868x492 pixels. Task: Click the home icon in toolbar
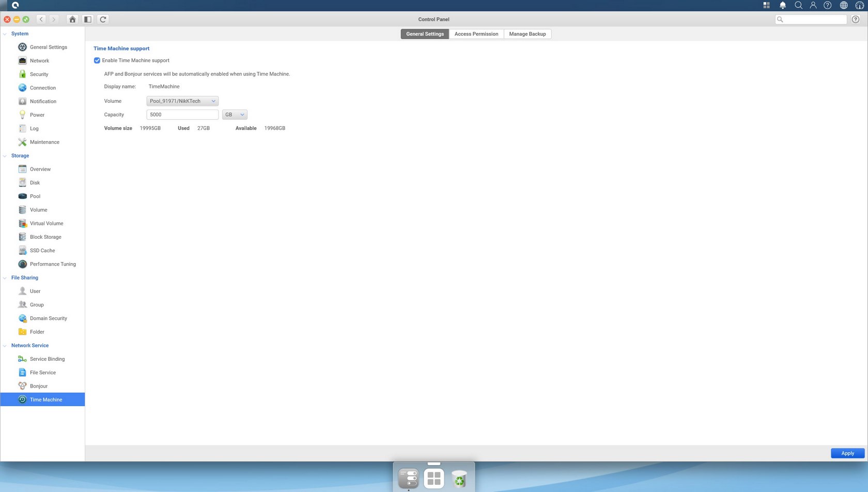coord(72,19)
